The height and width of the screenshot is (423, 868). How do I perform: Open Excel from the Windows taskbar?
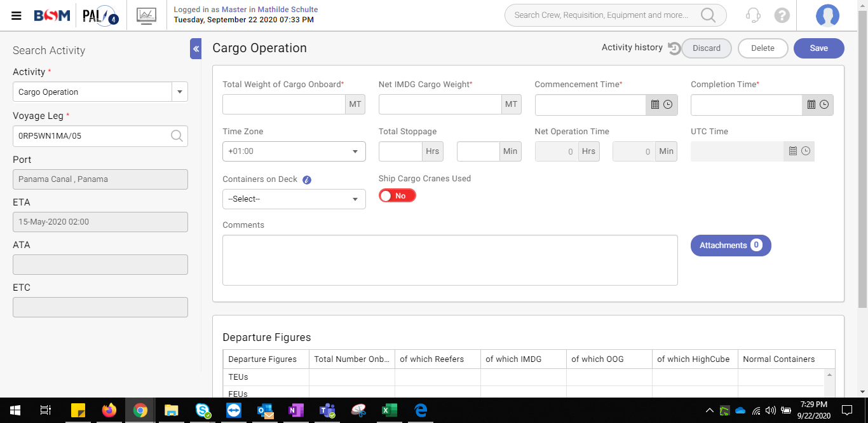pos(389,410)
